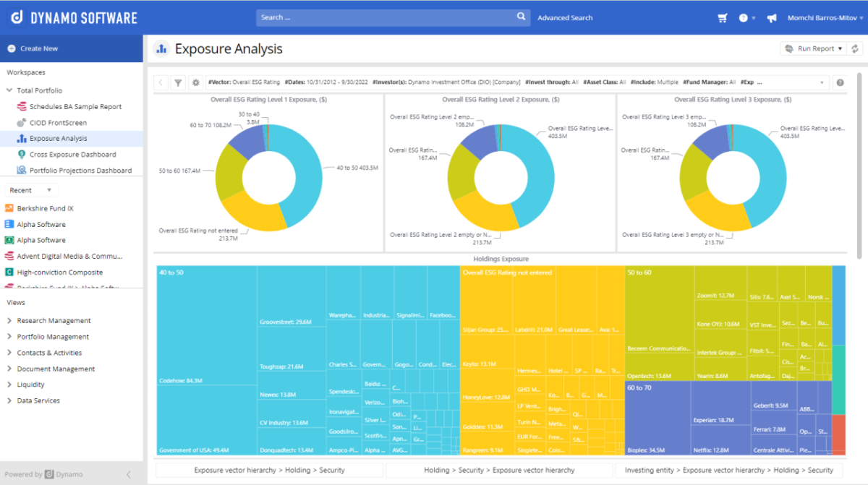
Task: Click the filter funnel icon
Action: (x=178, y=82)
